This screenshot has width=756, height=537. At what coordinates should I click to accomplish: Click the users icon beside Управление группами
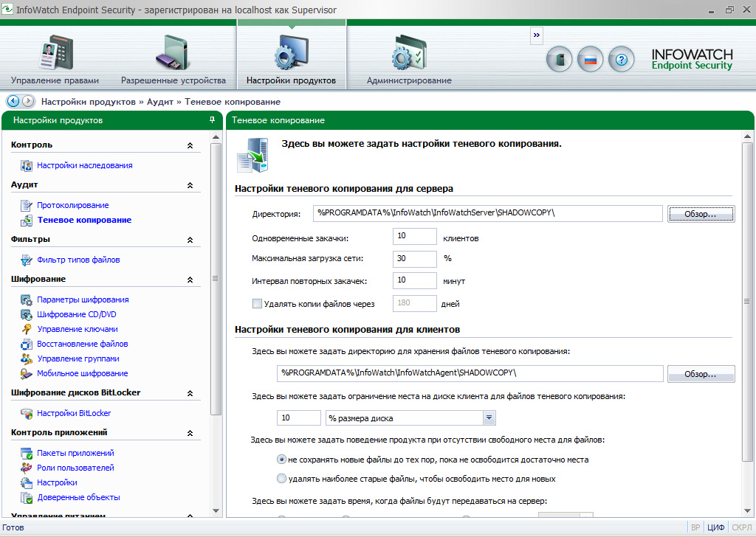point(27,358)
